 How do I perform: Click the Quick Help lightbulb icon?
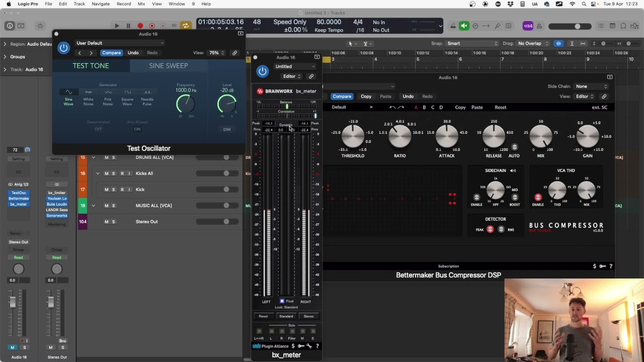click(40, 26)
